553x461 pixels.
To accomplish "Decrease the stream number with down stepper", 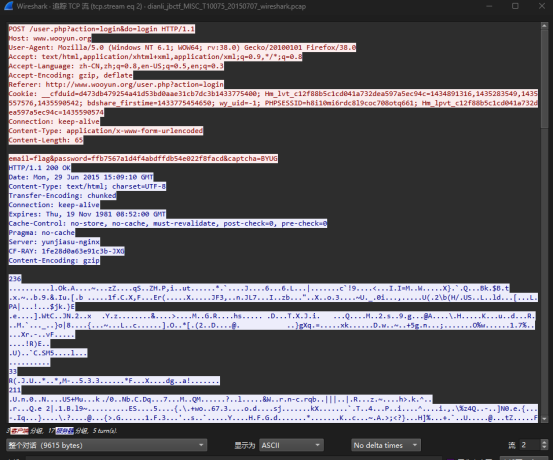I will 544,448.
